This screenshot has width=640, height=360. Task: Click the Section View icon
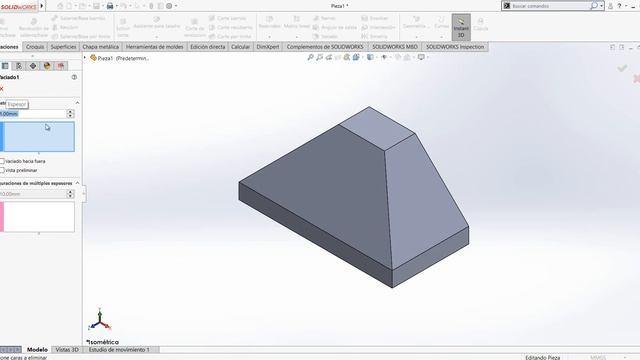pyautogui.click(x=338, y=58)
